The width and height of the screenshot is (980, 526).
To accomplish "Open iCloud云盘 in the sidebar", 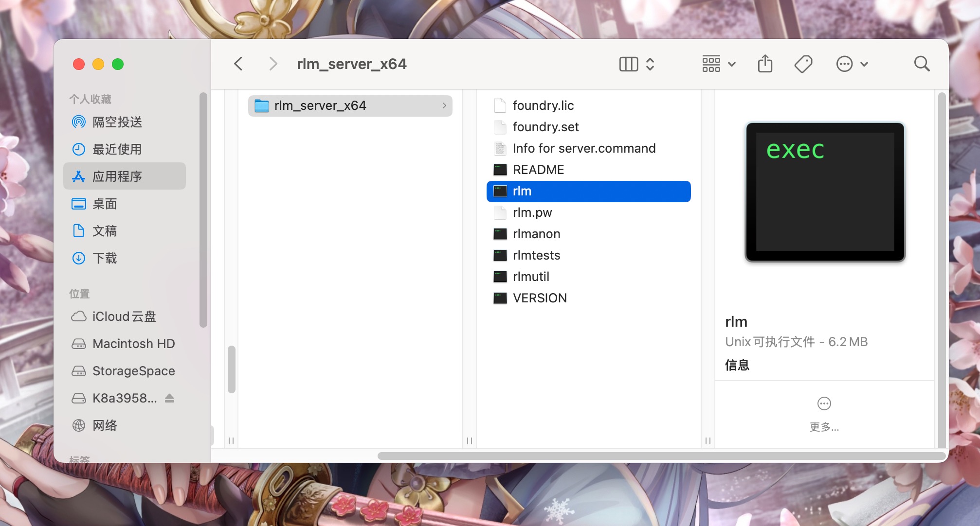I will (x=124, y=316).
